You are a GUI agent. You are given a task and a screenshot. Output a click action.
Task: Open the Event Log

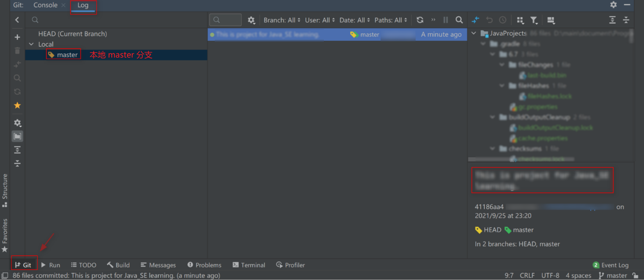615,265
